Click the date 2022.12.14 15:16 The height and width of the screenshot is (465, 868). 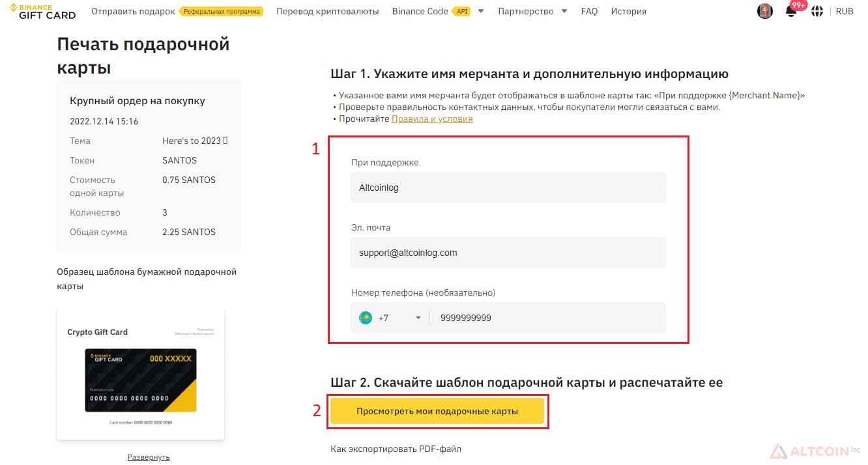pos(104,121)
